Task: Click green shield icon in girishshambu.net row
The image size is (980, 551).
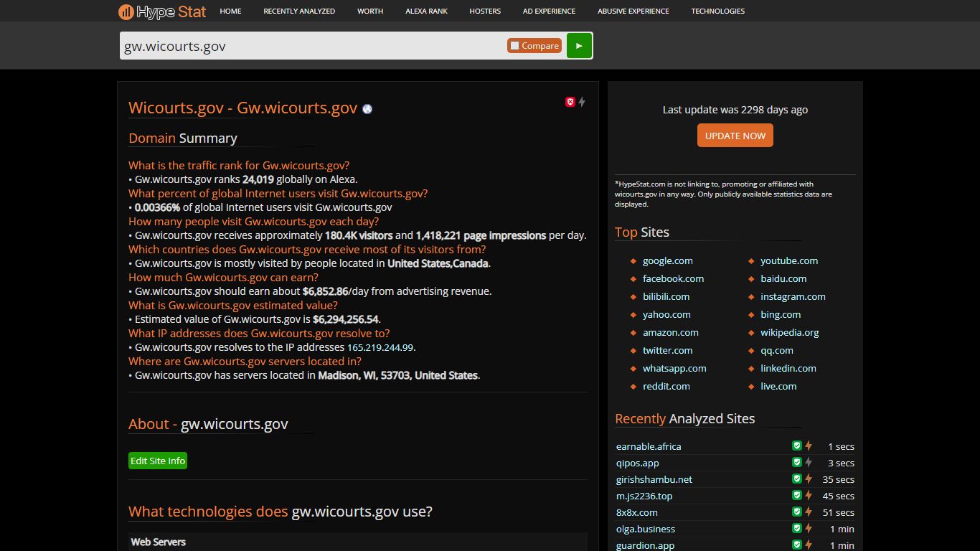Action: (x=796, y=479)
